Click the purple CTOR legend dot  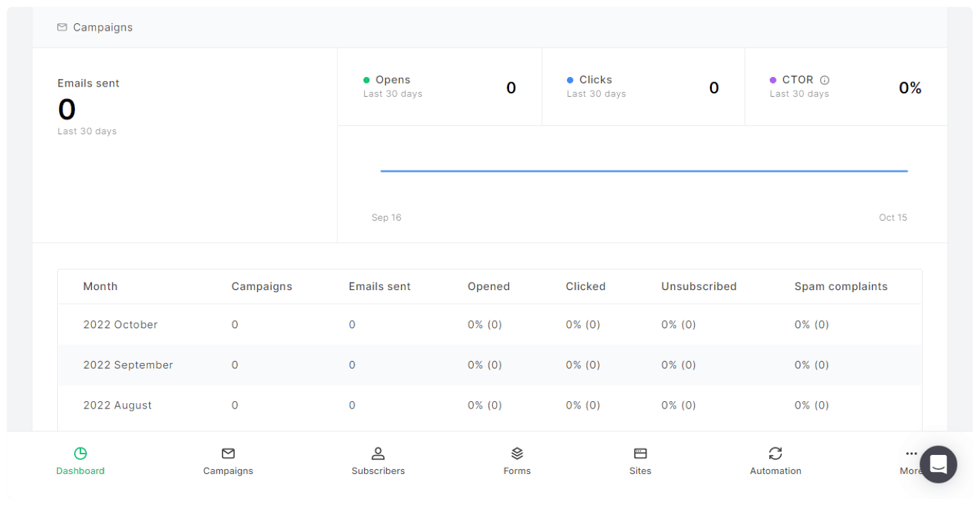[x=773, y=80]
